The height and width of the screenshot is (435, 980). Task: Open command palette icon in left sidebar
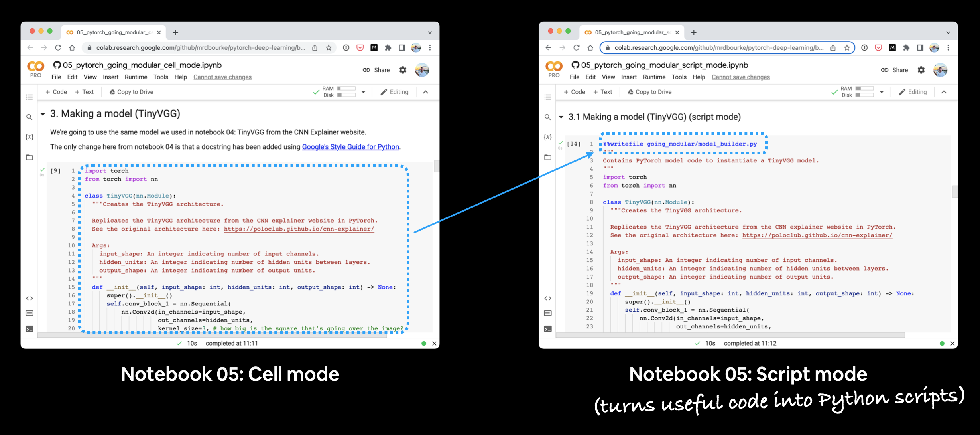point(29,313)
